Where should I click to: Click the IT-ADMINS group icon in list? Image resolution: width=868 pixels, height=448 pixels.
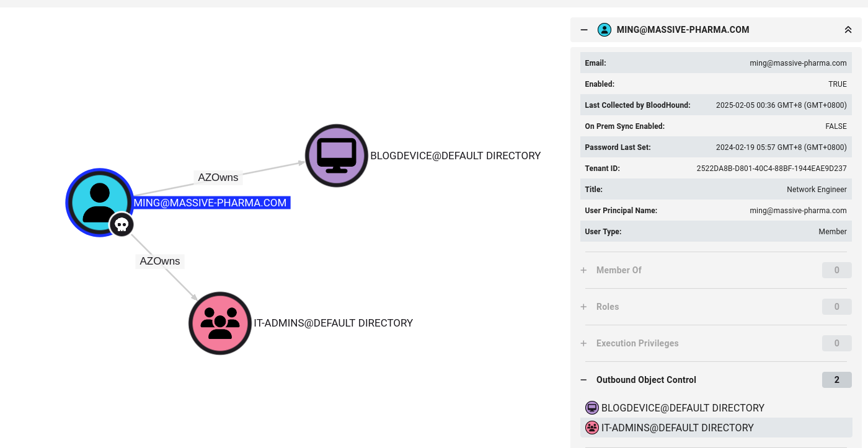click(x=592, y=428)
